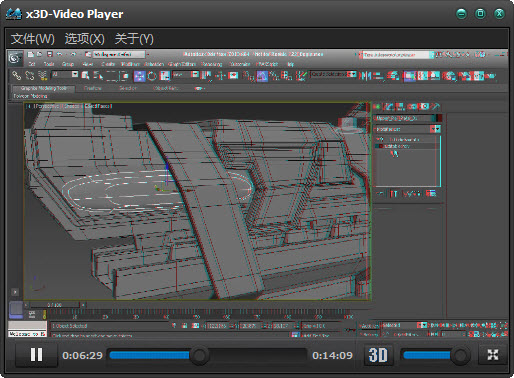The height and width of the screenshot is (378, 514).
Task: Click the x3D-Video Player title text
Action: coord(74,14)
